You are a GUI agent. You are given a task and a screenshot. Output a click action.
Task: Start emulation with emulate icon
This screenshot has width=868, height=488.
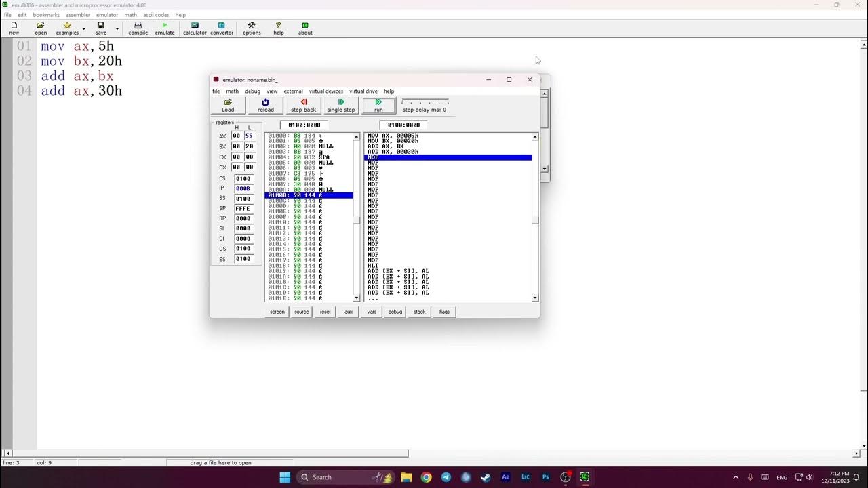(164, 28)
